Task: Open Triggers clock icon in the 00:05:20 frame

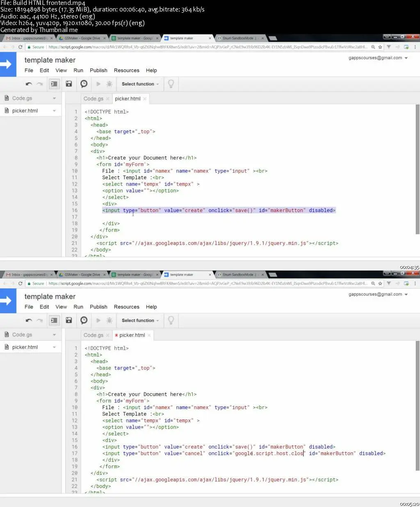Action: pyautogui.click(x=84, y=320)
